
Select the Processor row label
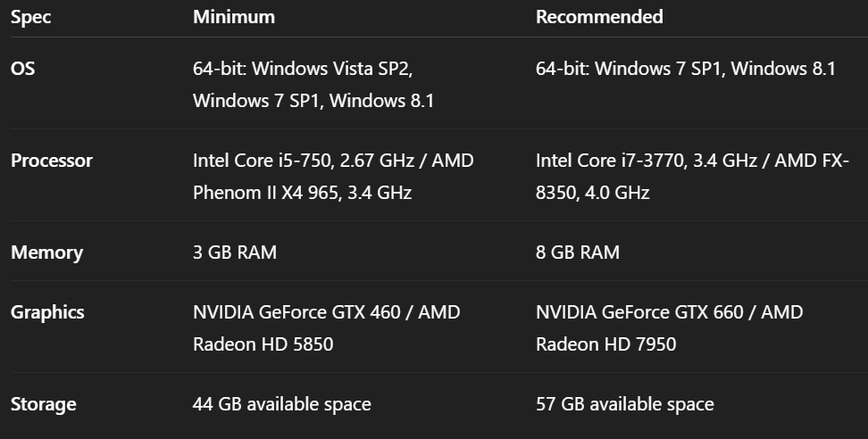click(52, 161)
